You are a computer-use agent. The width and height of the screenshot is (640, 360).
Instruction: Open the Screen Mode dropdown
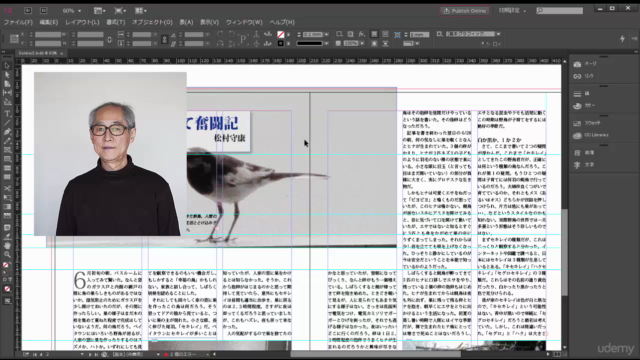click(120, 11)
